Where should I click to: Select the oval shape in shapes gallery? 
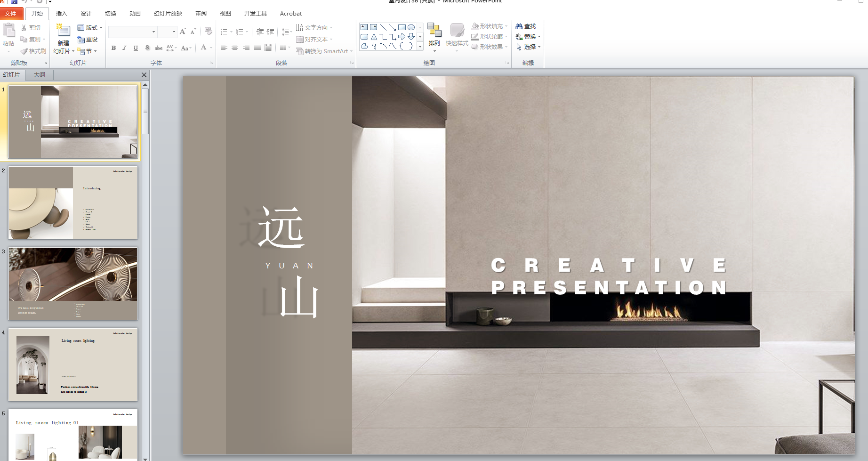[411, 27]
